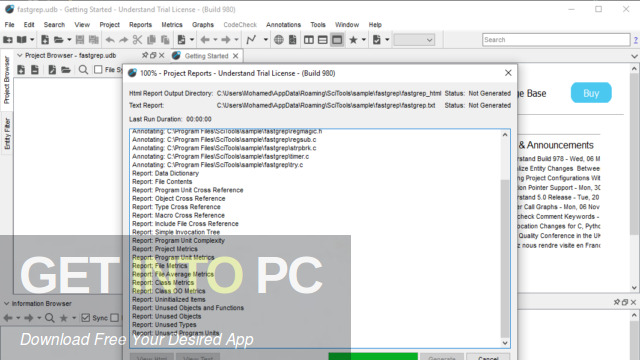Toggle the File Sync checkbox in Project Browser
Image resolution: width=640 pixels, height=360 pixels.
98,70
